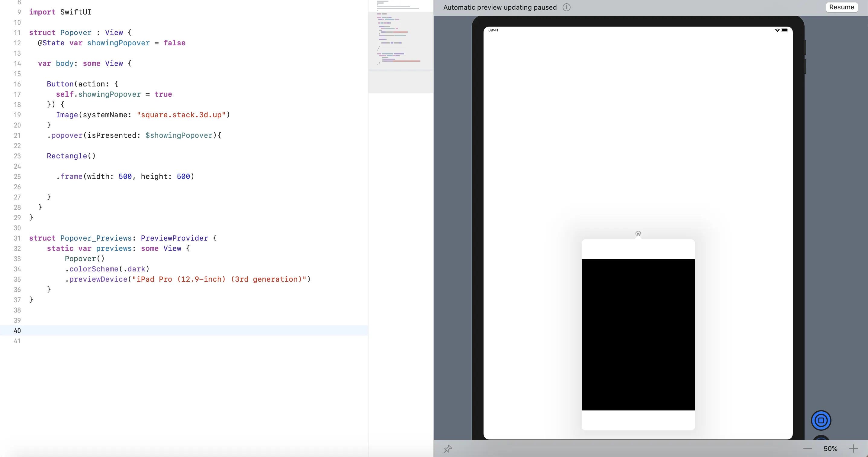Zoom in the preview canvas with plus

[853, 449]
